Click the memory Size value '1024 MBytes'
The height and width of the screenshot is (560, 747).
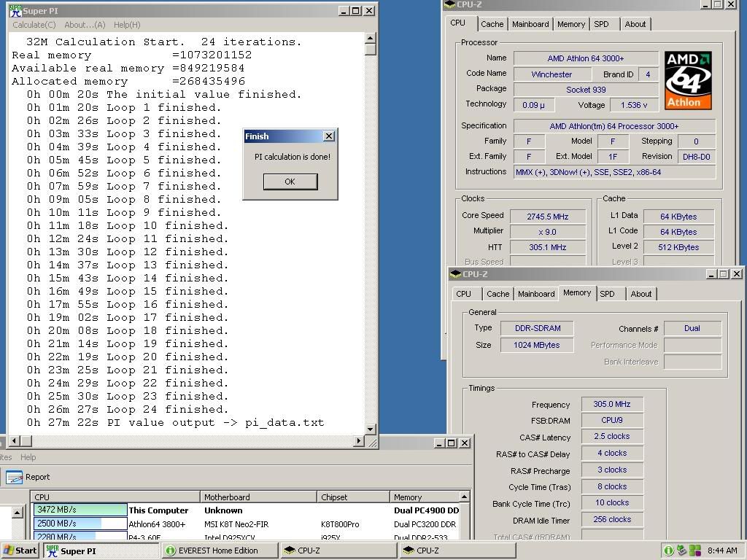tap(538, 345)
